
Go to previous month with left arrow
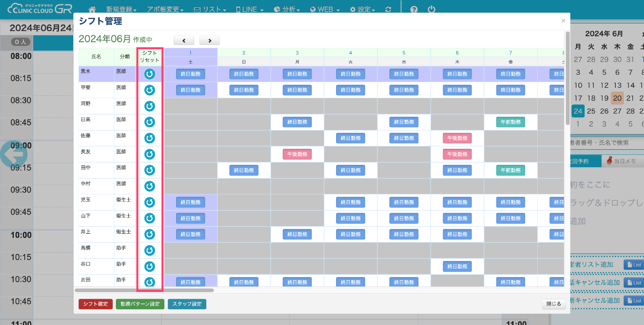[x=184, y=41]
